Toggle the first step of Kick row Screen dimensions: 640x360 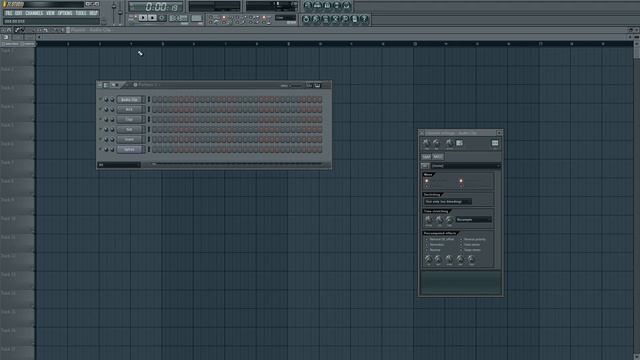(x=154, y=109)
